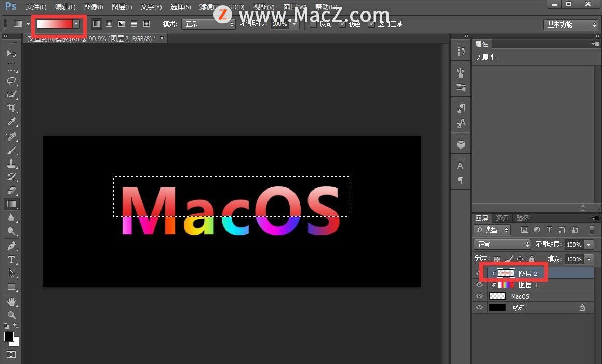Open the 基本功能 workspace dropdown

coord(570,24)
